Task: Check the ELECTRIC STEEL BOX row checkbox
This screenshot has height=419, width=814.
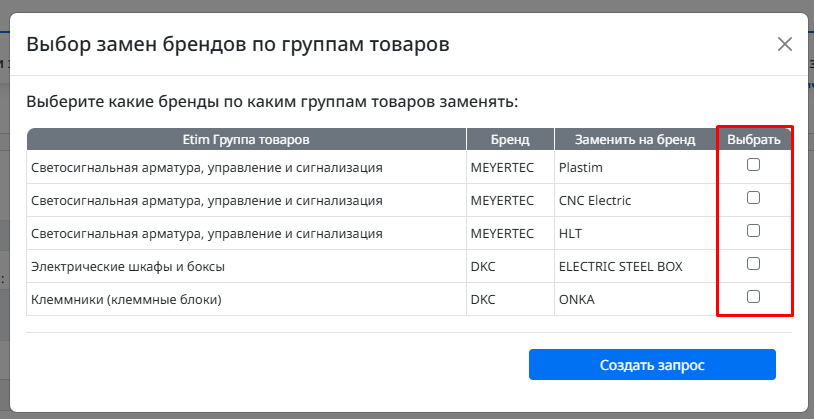Action: [x=753, y=264]
